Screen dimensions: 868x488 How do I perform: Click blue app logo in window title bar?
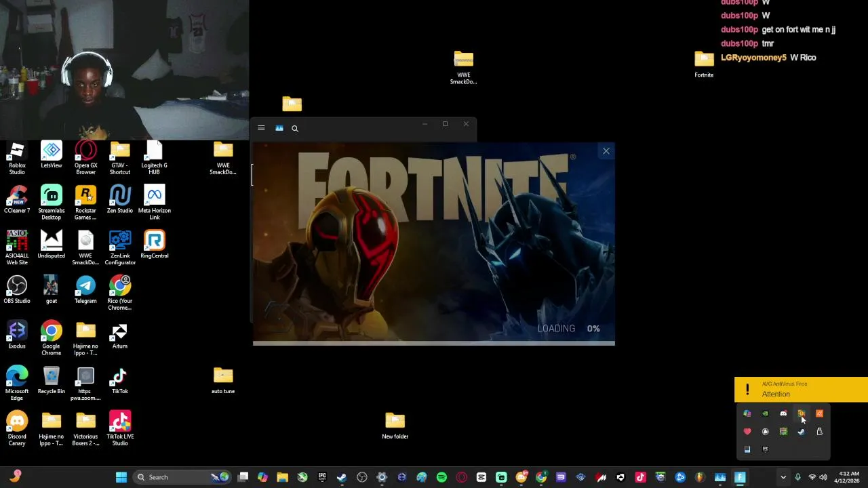[x=279, y=128]
